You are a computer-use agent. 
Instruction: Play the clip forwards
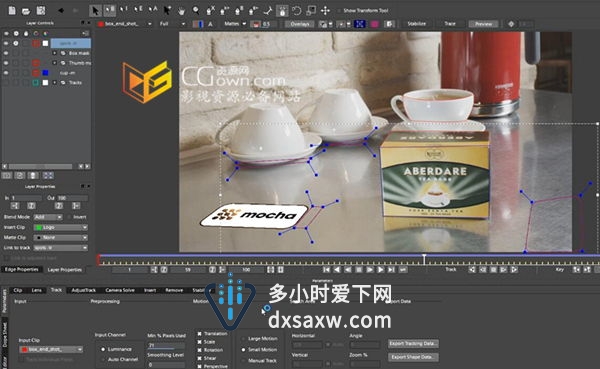380,270
